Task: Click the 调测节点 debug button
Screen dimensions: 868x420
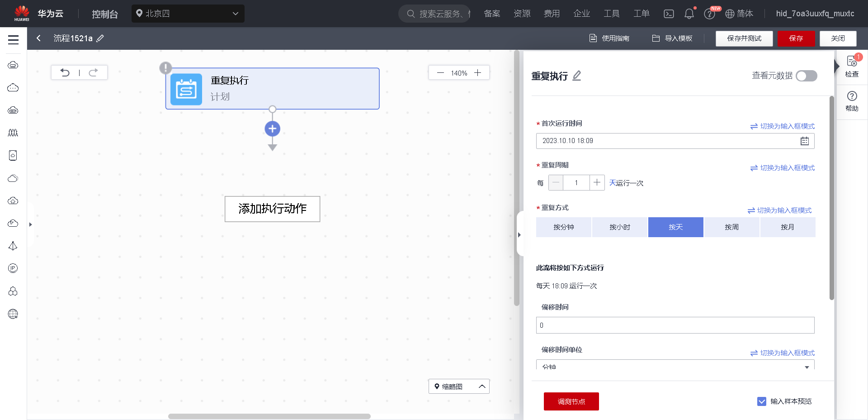Action: click(x=571, y=401)
